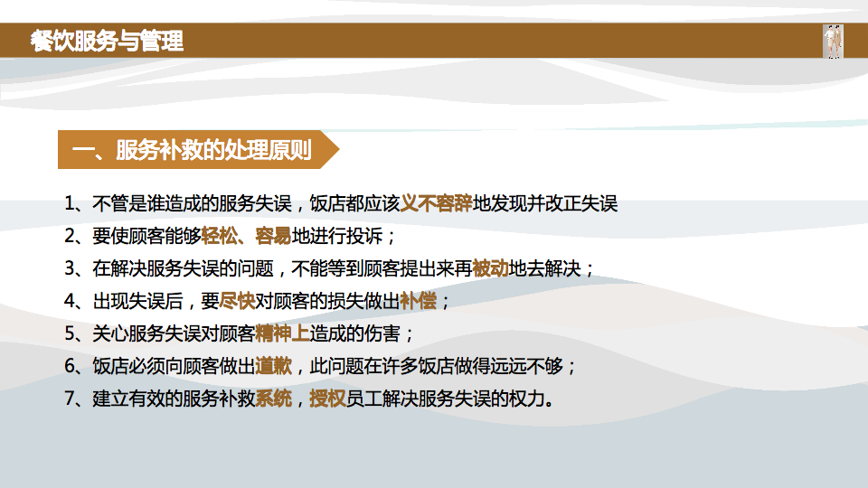This screenshot has width=868, height=488.
Task: Select line 4 beginning 出现失误后
Action: [x=258, y=301]
